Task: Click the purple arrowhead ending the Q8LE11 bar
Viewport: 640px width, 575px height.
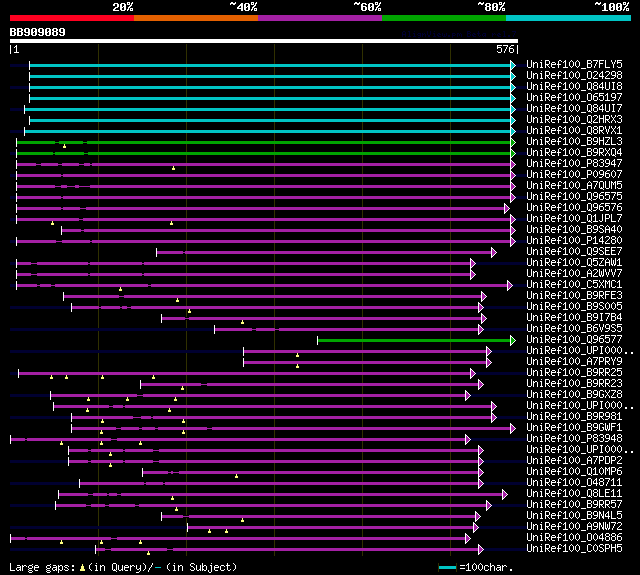Action: (505, 495)
